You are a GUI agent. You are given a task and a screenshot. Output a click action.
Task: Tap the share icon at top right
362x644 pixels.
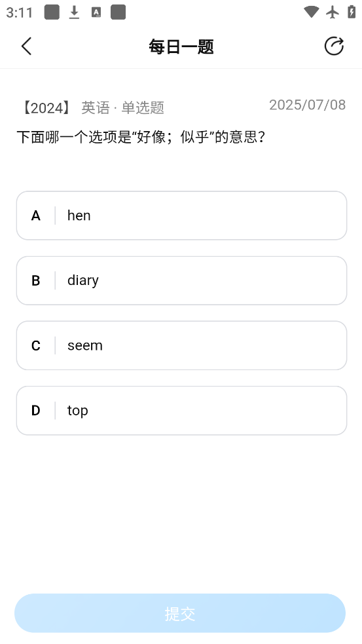[334, 46]
